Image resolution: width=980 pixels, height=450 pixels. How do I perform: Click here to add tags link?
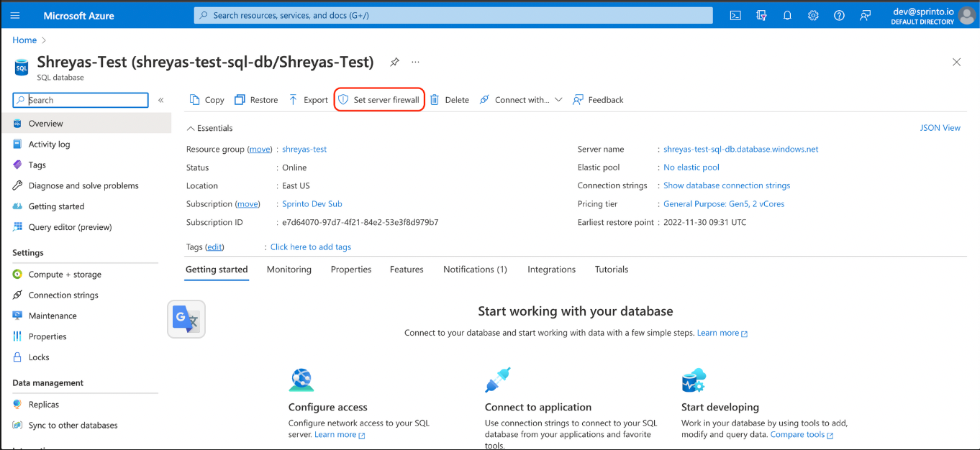pyautogui.click(x=311, y=247)
